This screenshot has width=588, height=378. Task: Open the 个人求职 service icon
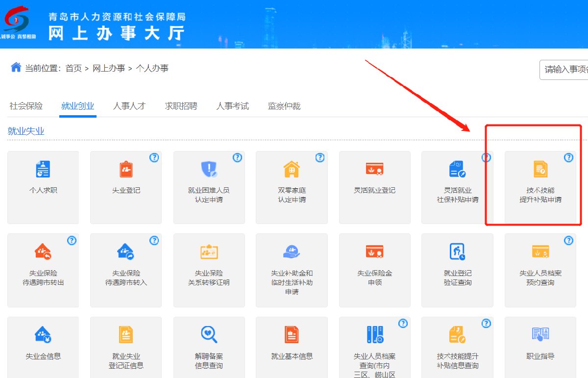[43, 169]
